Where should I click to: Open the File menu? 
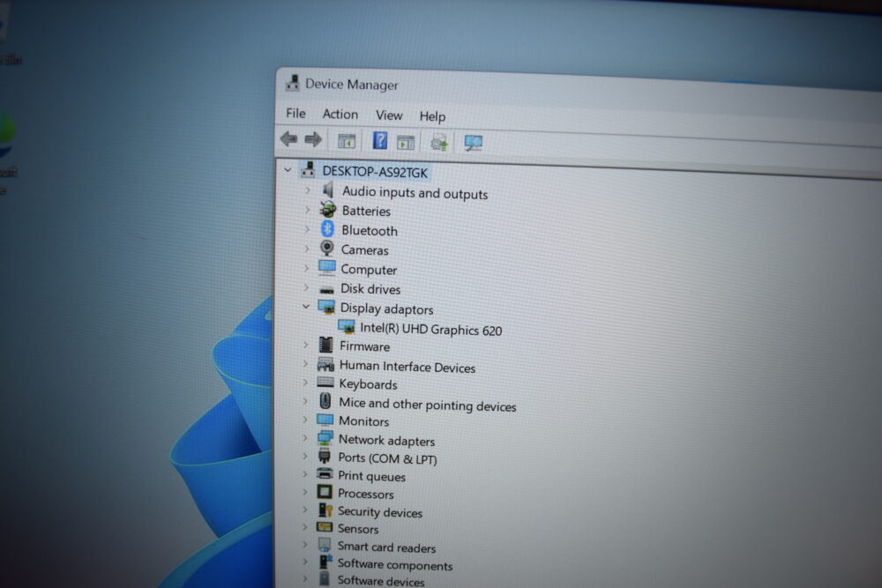pos(295,113)
